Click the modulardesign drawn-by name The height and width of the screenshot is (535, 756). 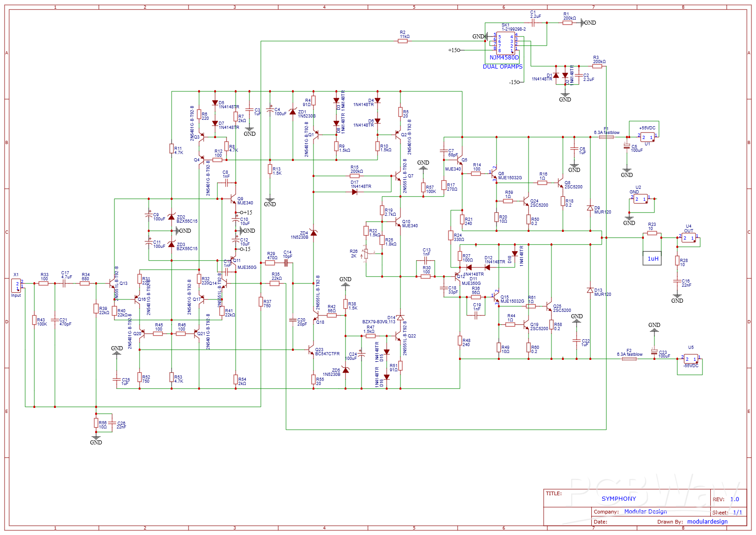[707, 521]
